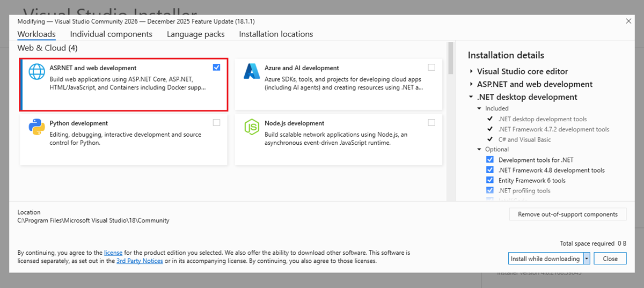644x288 pixels.
Task: Click the ASP.NET globe icon
Action: (x=37, y=72)
